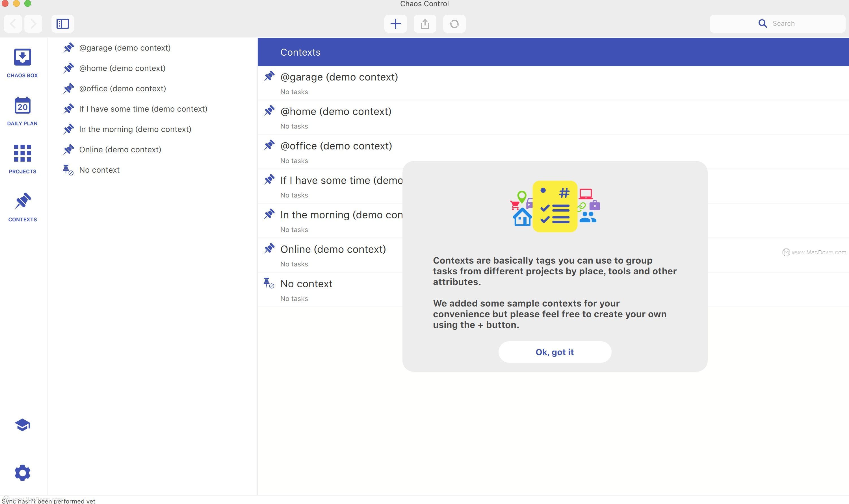The height and width of the screenshot is (504, 849).
Task: Click pin icon beside sidebar In the morning
Action: point(68,129)
